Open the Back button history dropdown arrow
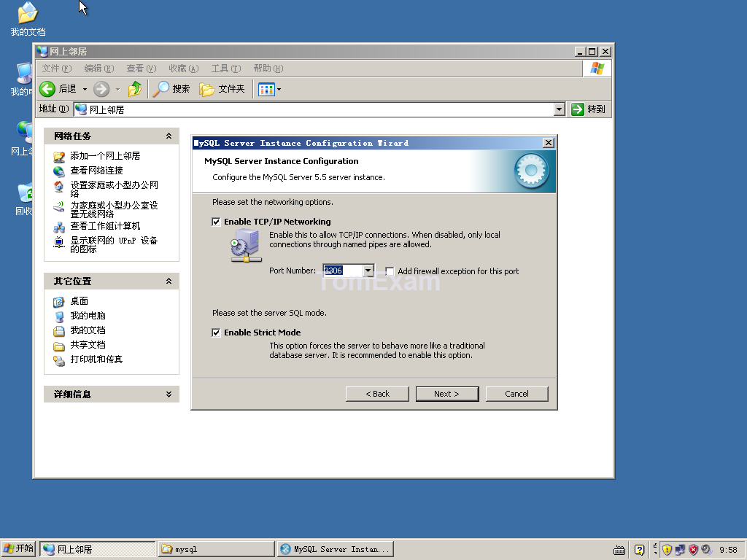 pos(85,89)
